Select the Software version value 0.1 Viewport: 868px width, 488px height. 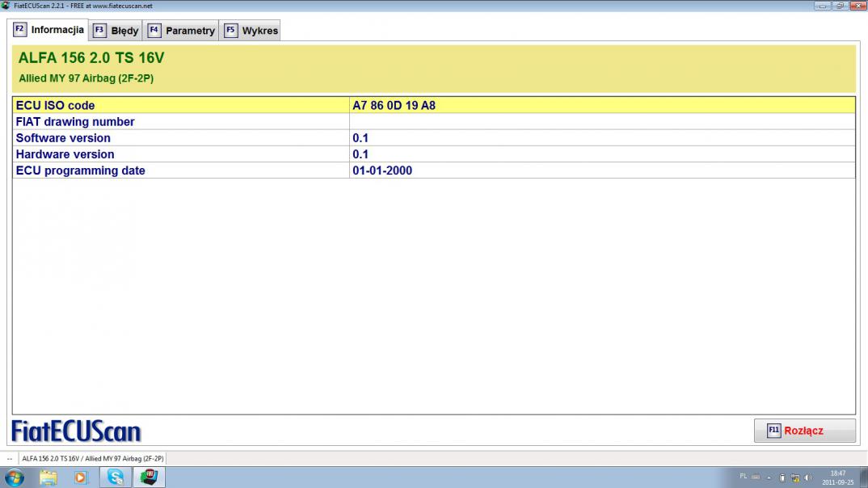[x=360, y=138]
